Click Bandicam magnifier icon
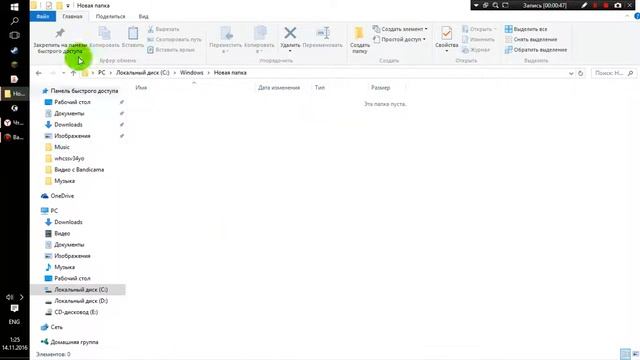Screen dimensions: 640x360 496,5
